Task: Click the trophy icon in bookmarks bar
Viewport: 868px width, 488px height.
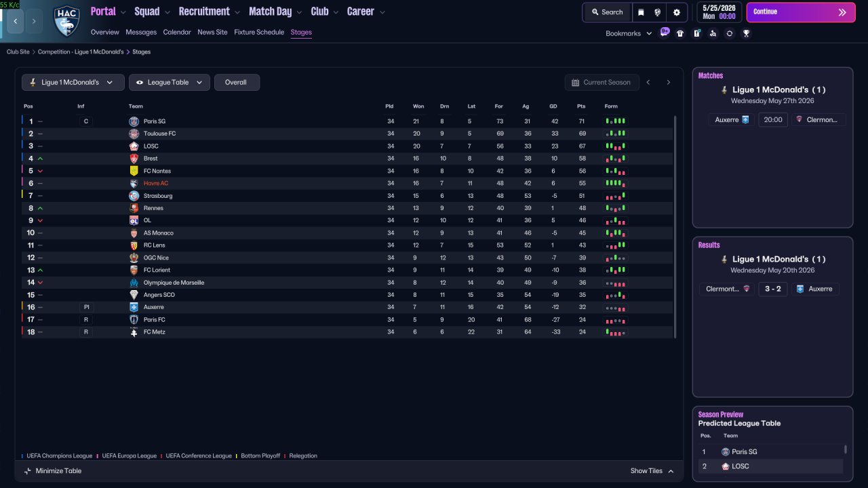Action: (746, 33)
